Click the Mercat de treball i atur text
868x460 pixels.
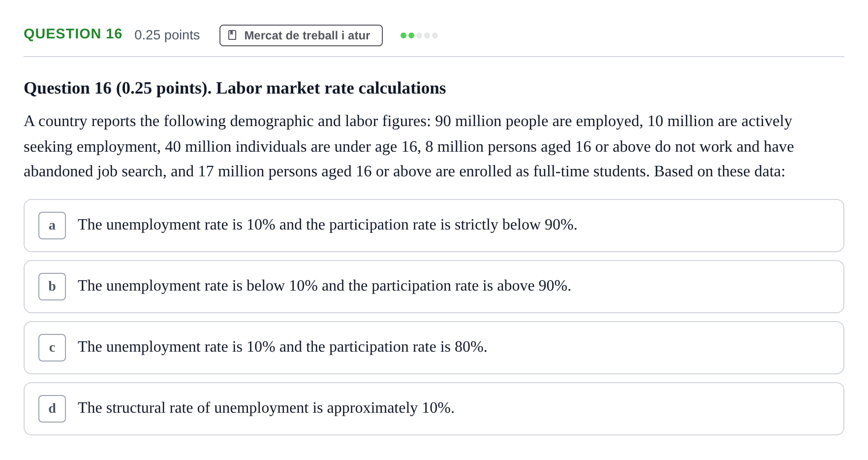click(x=307, y=35)
